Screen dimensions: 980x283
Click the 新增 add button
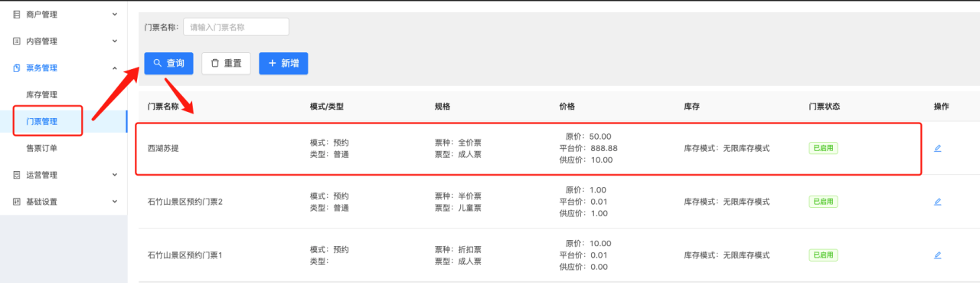[283, 63]
